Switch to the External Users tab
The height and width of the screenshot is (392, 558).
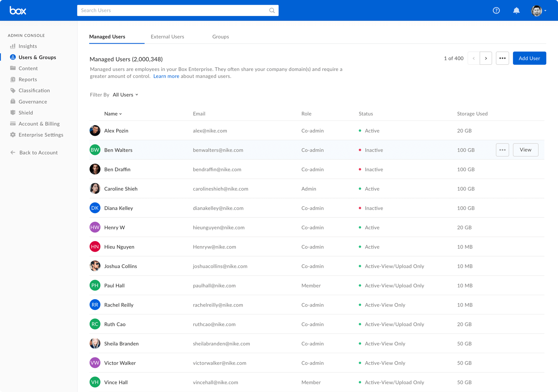point(167,37)
